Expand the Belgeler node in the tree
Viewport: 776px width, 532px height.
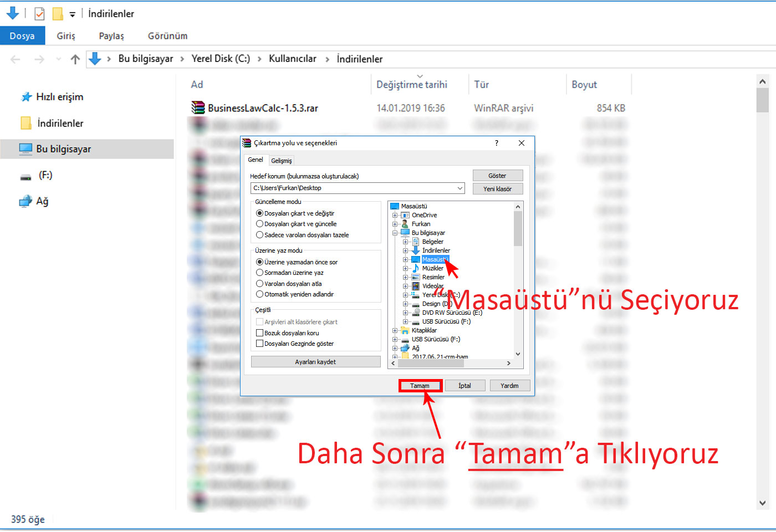tap(405, 242)
